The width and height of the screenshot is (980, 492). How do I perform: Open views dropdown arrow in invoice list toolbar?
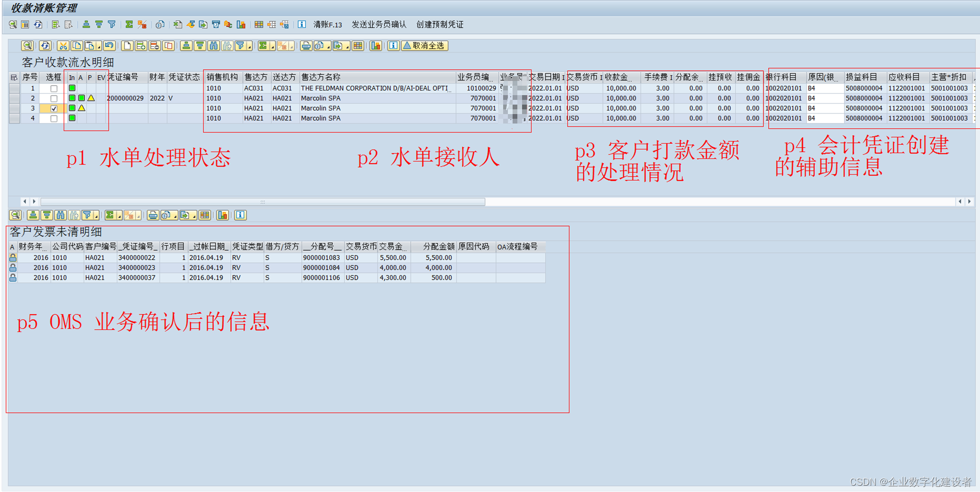tap(175, 215)
